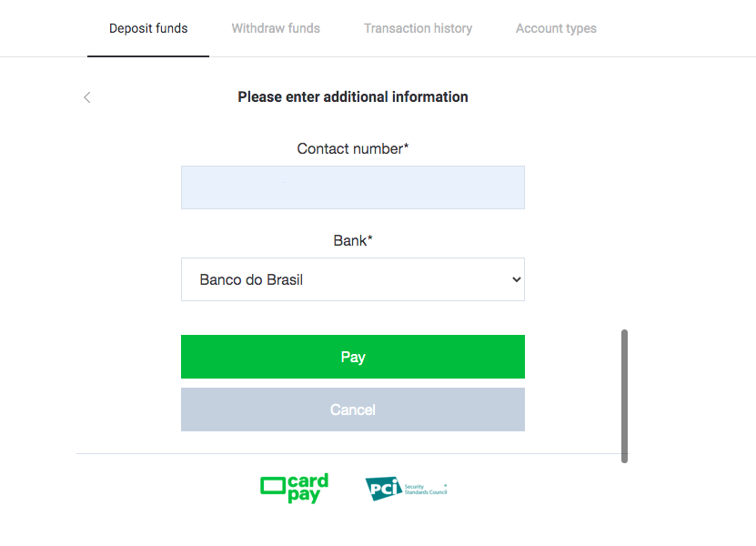The width and height of the screenshot is (756, 546).
Task: Click the Contact number label
Action: point(353,148)
